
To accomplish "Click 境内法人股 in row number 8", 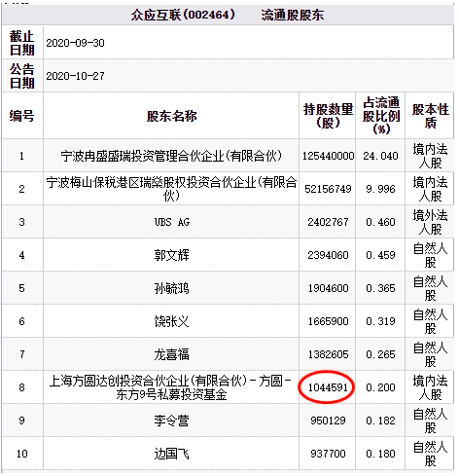I will pyautogui.click(x=430, y=387).
